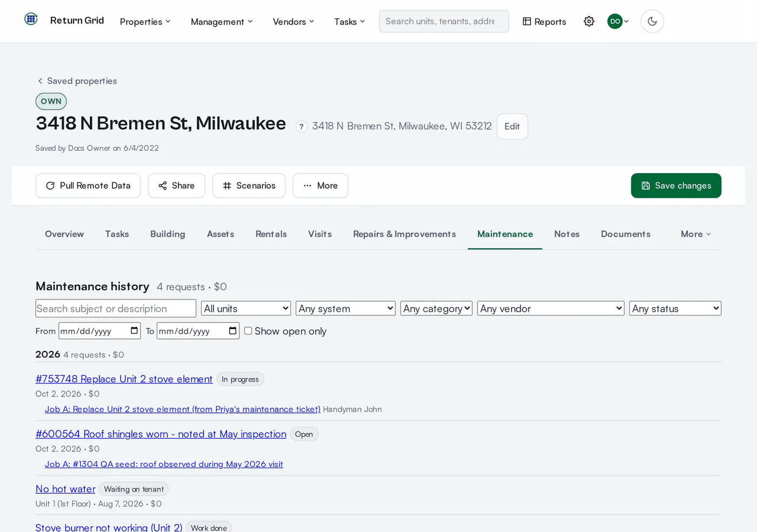
Task: Enable the Show open only checkbox
Action: pyautogui.click(x=248, y=330)
